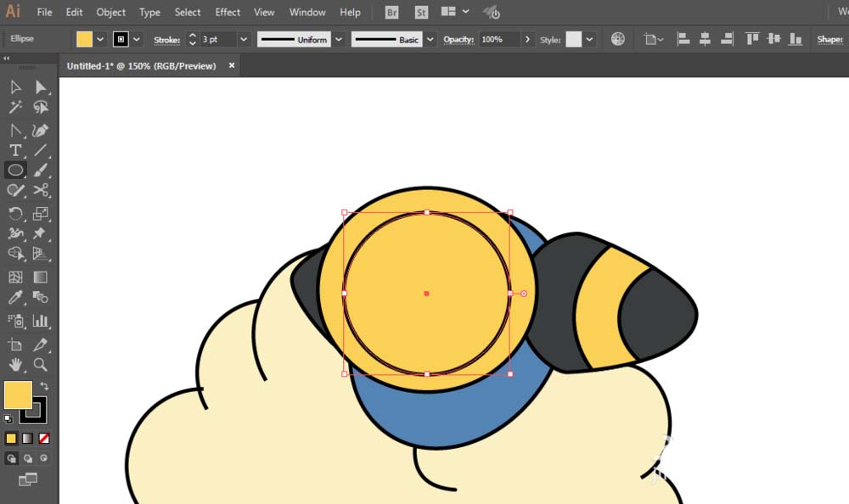Change the screen mode
This screenshot has width=849, height=504.
click(x=28, y=479)
